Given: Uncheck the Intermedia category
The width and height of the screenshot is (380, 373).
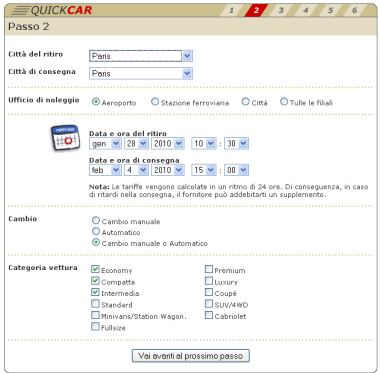Looking at the screenshot, I should pos(95,292).
